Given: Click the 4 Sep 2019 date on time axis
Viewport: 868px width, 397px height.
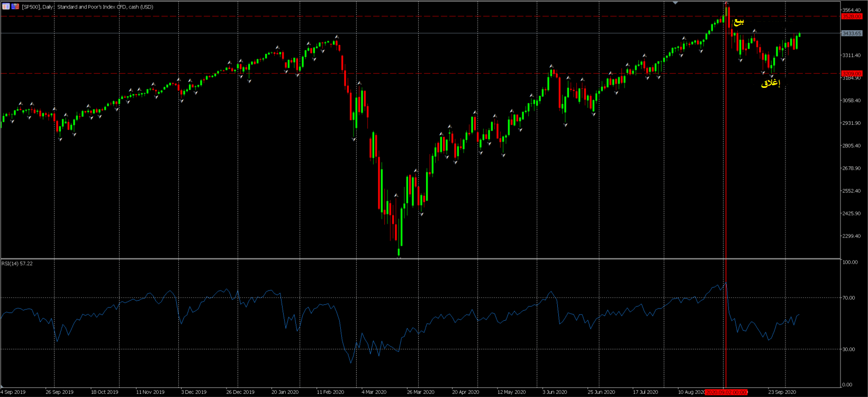Looking at the screenshot, I should click(x=13, y=392).
